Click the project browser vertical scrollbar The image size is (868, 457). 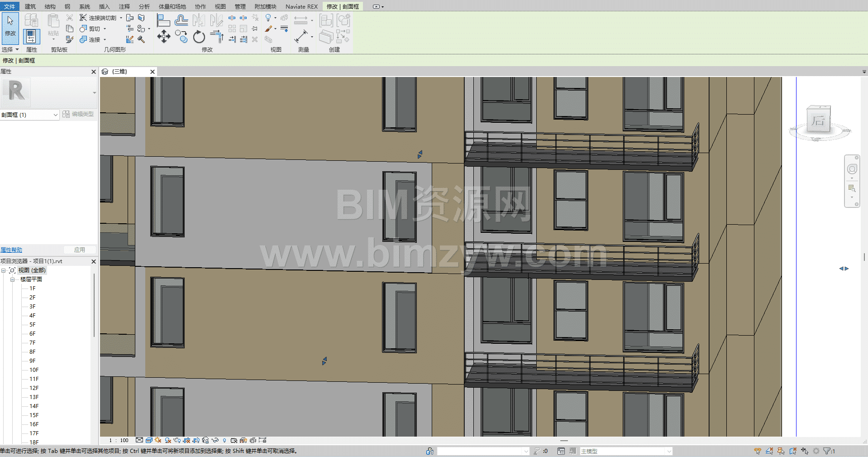tap(94, 306)
